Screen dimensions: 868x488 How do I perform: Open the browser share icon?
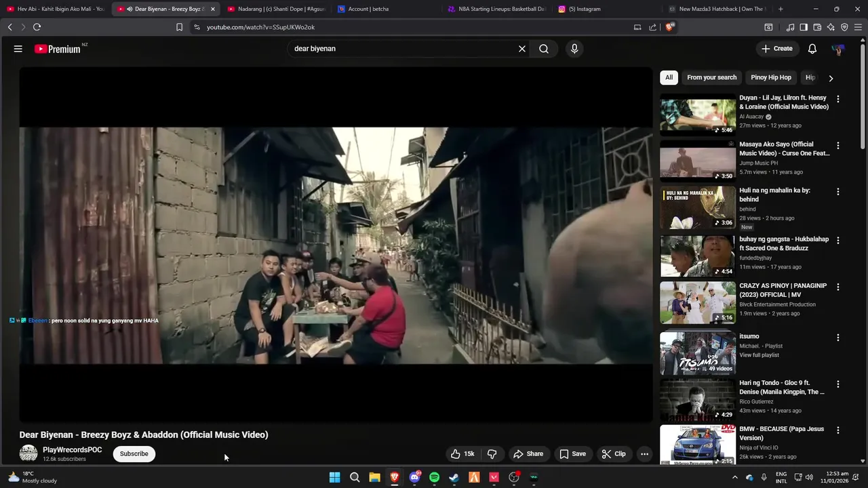pos(652,27)
